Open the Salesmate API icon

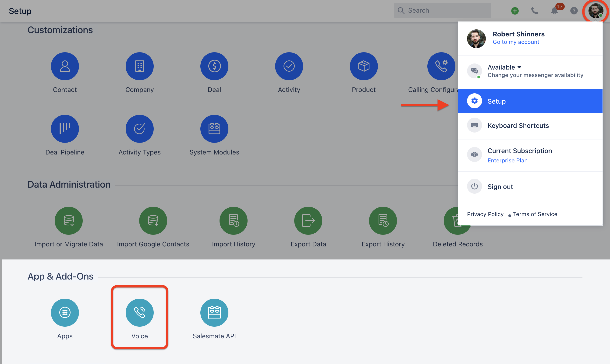click(214, 312)
